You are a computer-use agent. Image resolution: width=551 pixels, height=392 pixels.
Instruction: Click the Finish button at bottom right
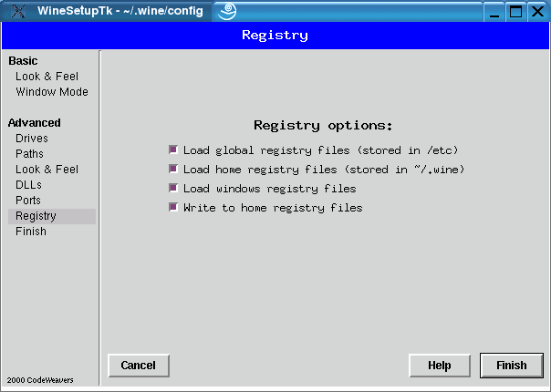click(x=511, y=366)
